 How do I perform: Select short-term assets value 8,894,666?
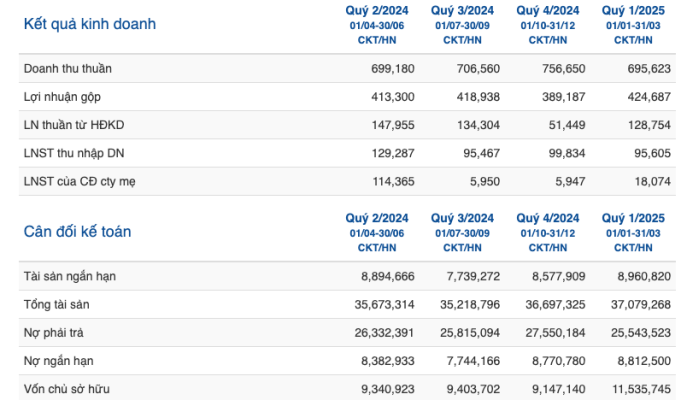click(388, 276)
